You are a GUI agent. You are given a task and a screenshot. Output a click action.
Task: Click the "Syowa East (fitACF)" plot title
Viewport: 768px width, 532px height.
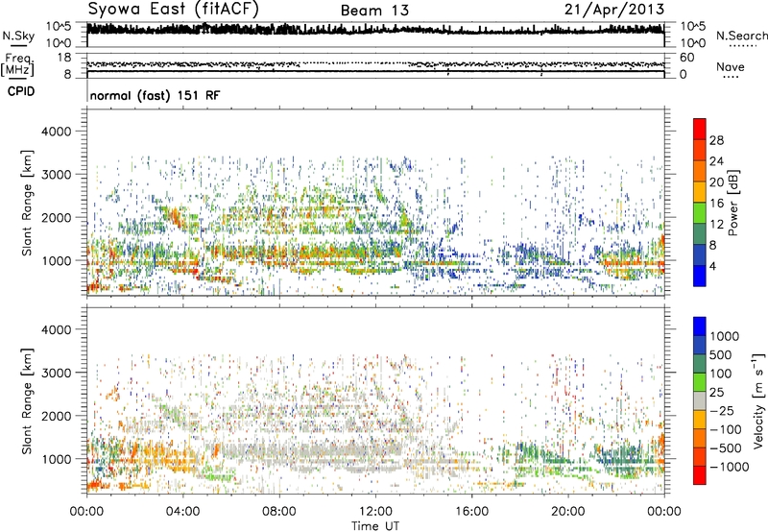pos(173,10)
